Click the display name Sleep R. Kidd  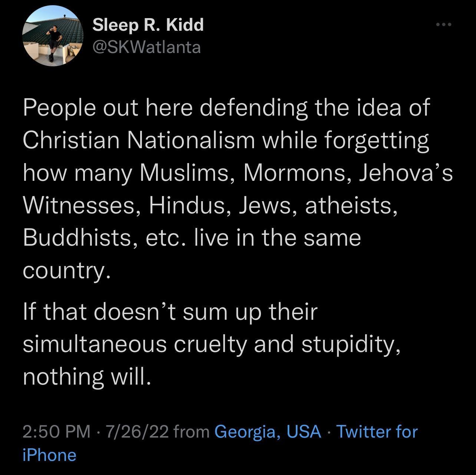(x=148, y=26)
